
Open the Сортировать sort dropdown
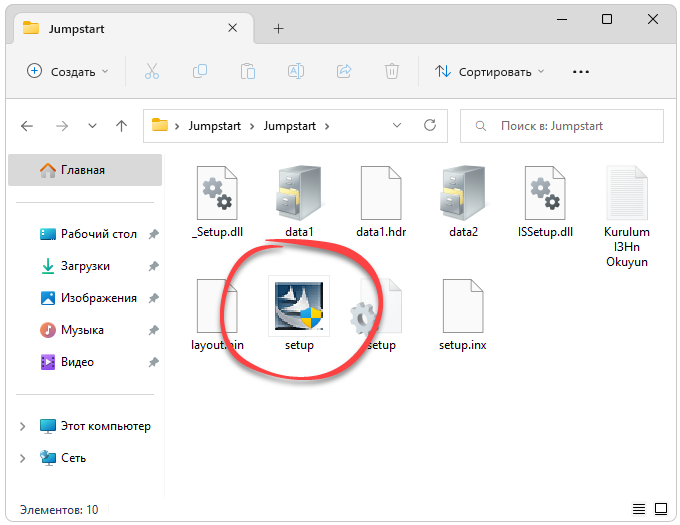pyautogui.click(x=490, y=72)
